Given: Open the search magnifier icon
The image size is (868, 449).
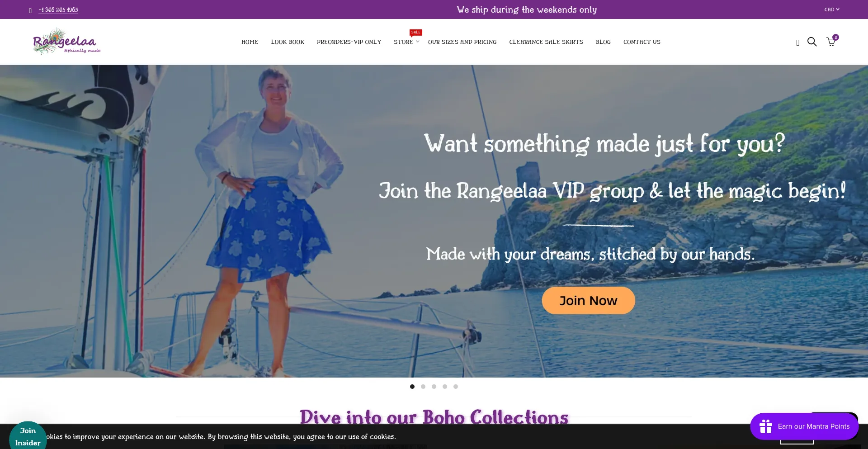Looking at the screenshot, I should (812, 42).
